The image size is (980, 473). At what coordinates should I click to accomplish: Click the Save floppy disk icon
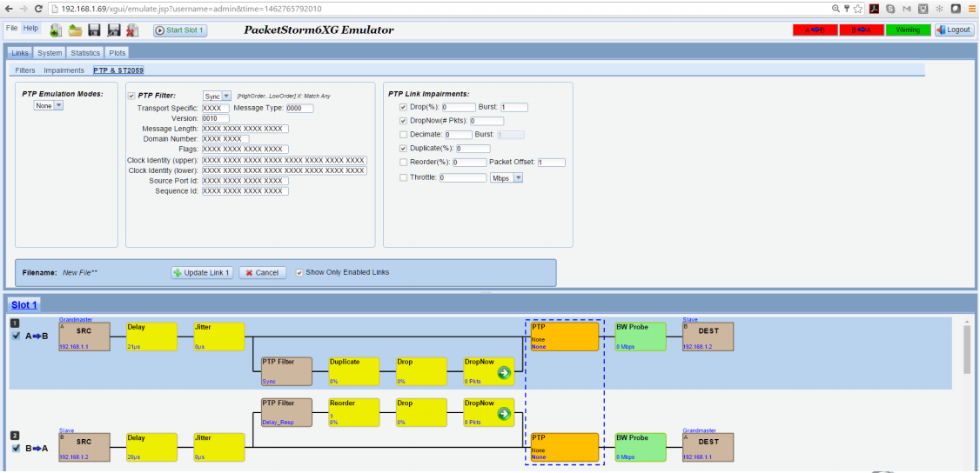tap(94, 30)
